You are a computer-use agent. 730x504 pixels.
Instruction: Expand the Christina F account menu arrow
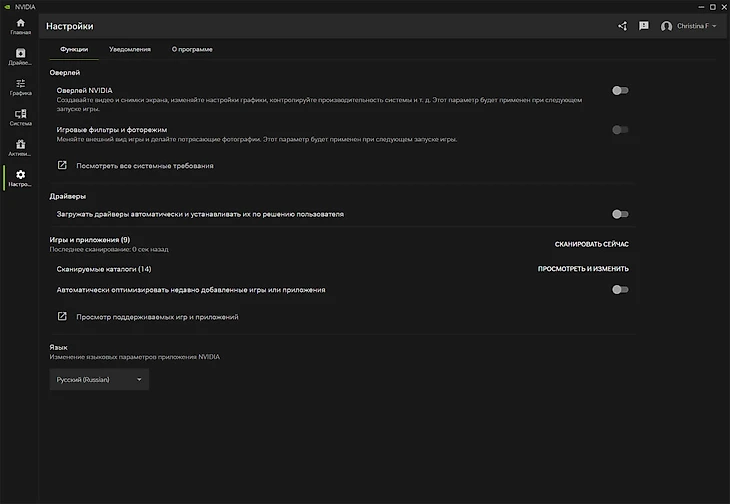pos(714,26)
